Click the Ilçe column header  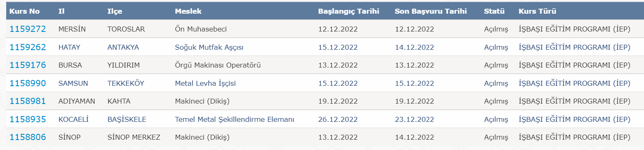pos(116,11)
